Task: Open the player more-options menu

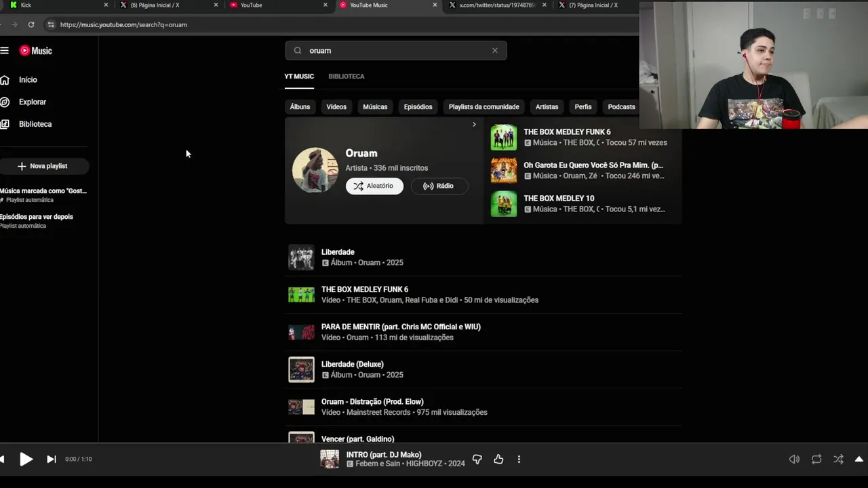Action: [519, 460]
